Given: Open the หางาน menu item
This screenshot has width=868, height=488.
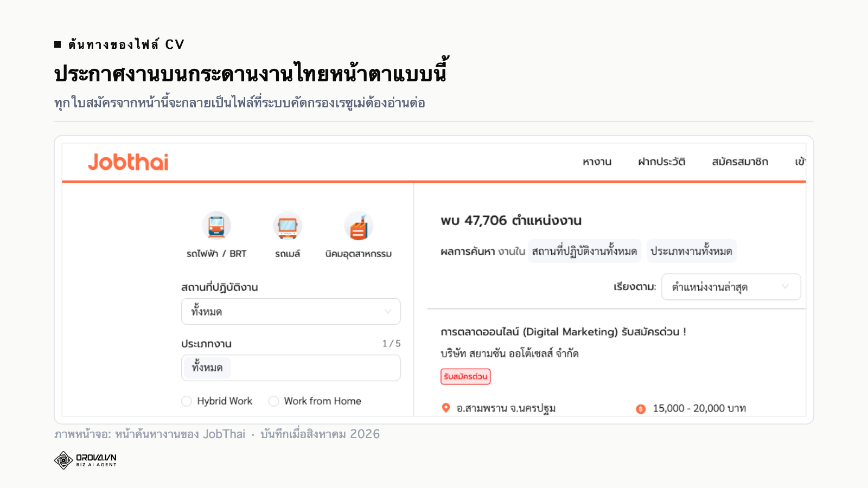Looking at the screenshot, I should click(x=597, y=162).
